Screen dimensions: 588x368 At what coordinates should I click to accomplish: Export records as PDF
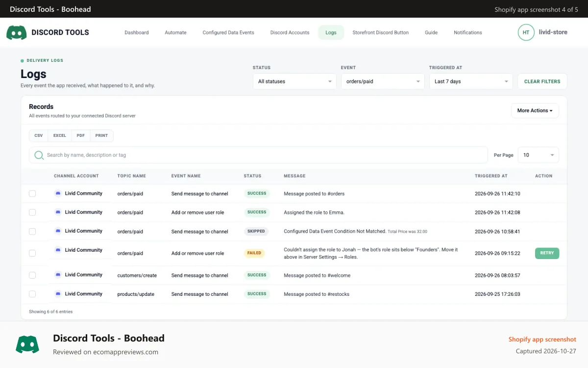point(81,135)
